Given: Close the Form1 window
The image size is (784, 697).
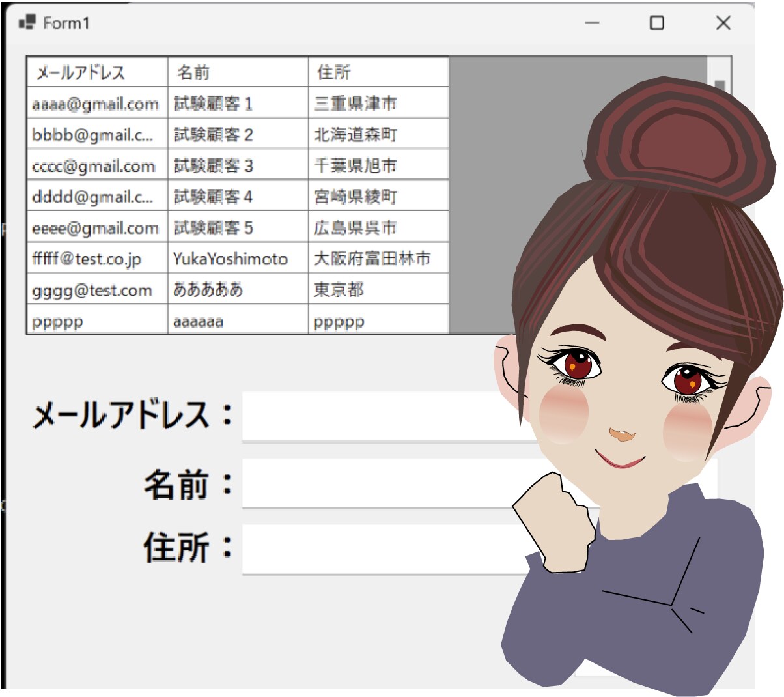Looking at the screenshot, I should tap(723, 23).
